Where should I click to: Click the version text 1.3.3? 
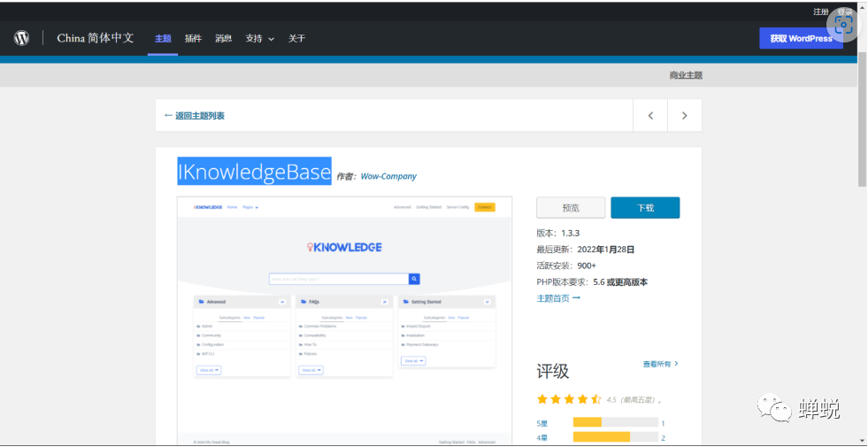point(570,233)
